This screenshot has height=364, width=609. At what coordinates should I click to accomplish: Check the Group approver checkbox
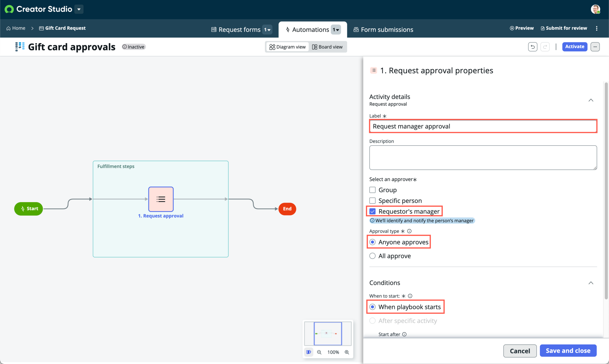(372, 190)
